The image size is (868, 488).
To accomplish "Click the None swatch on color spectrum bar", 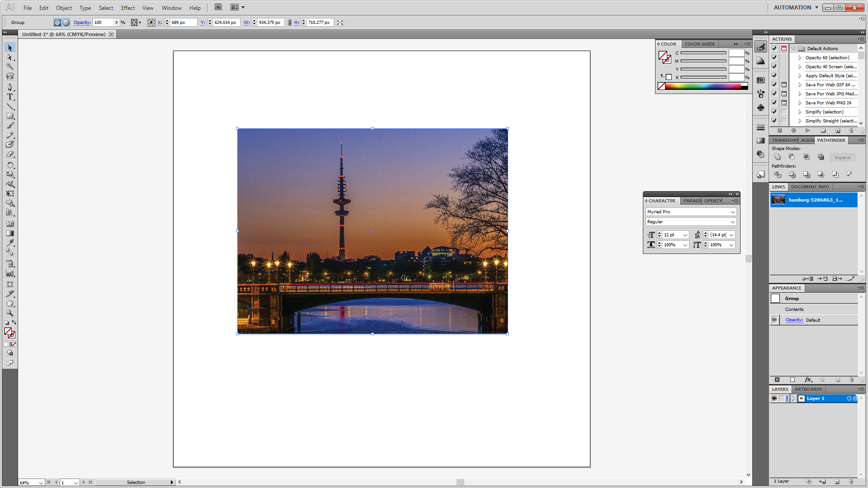I will [x=661, y=86].
